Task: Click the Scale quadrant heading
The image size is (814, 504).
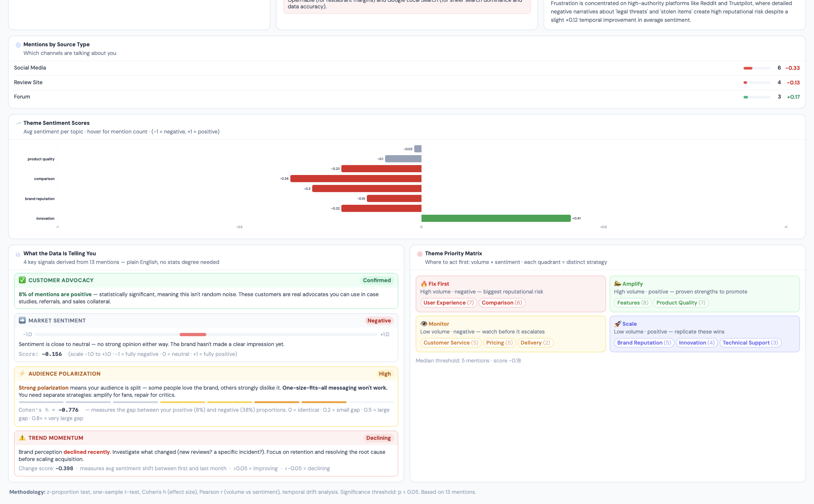Action: 630,324
